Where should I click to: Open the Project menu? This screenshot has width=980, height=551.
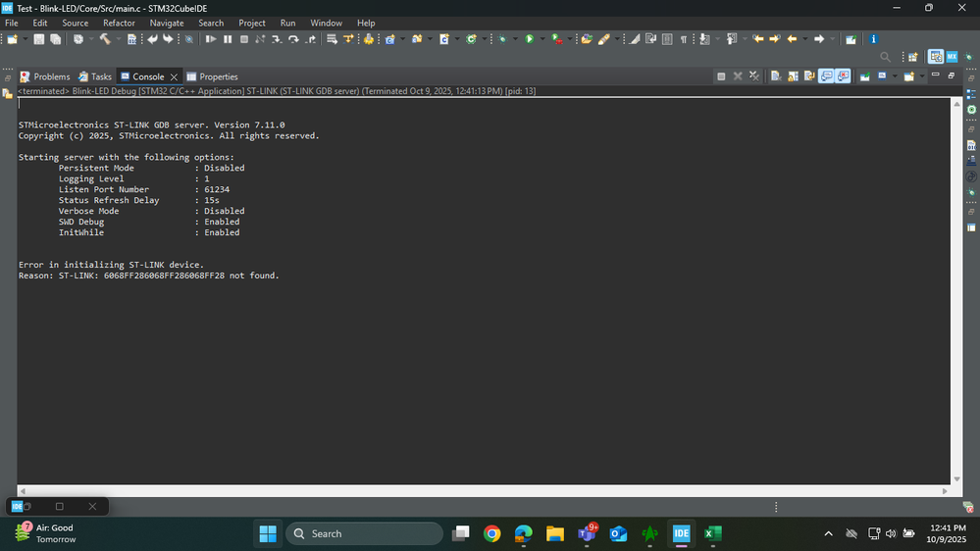pos(252,24)
